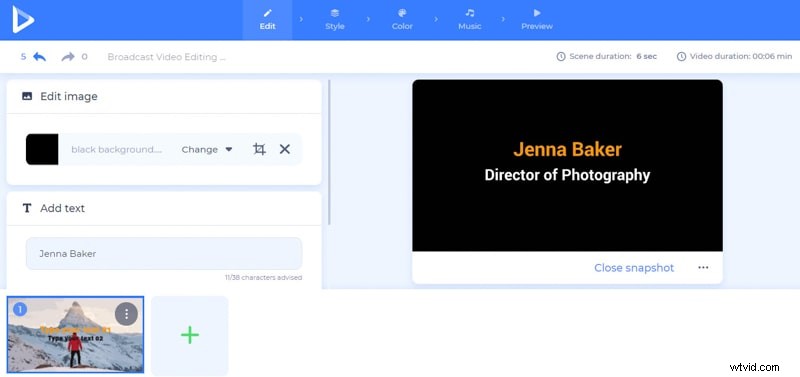Viewport: 800px width, 377px height.
Task: Click the '11/38 characters advised' counter
Action: [x=263, y=278]
